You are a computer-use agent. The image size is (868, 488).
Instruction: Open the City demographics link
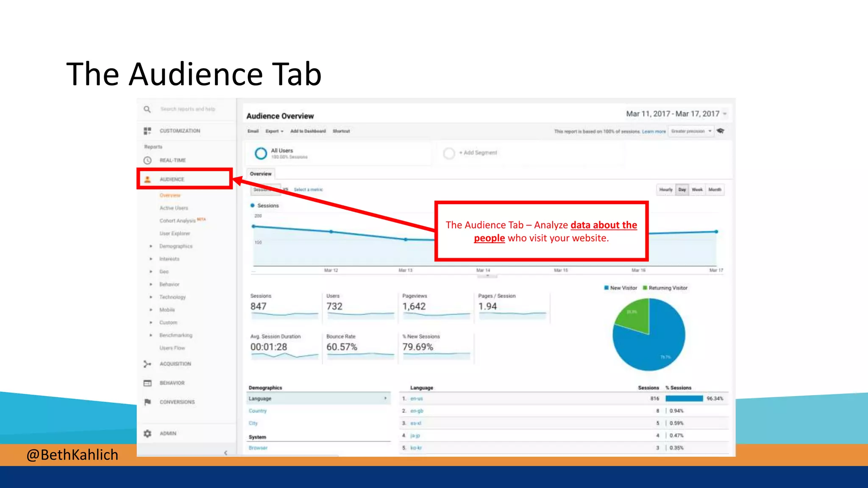(x=253, y=423)
